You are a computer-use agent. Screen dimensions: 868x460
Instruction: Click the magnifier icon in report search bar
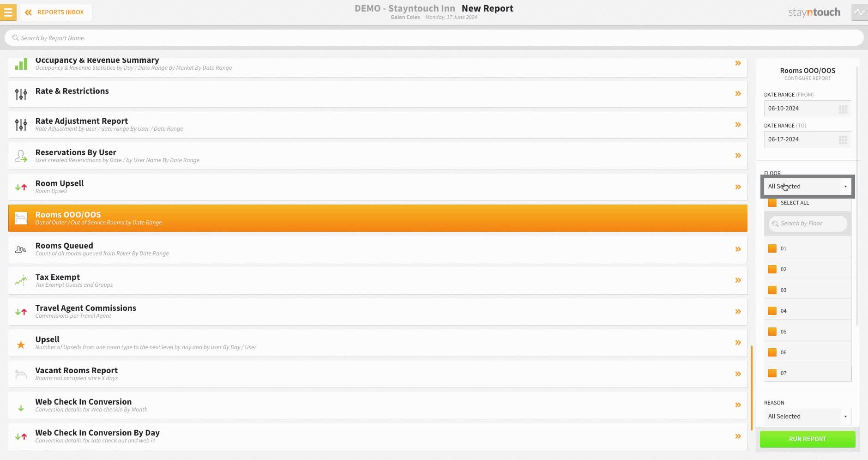(15, 38)
